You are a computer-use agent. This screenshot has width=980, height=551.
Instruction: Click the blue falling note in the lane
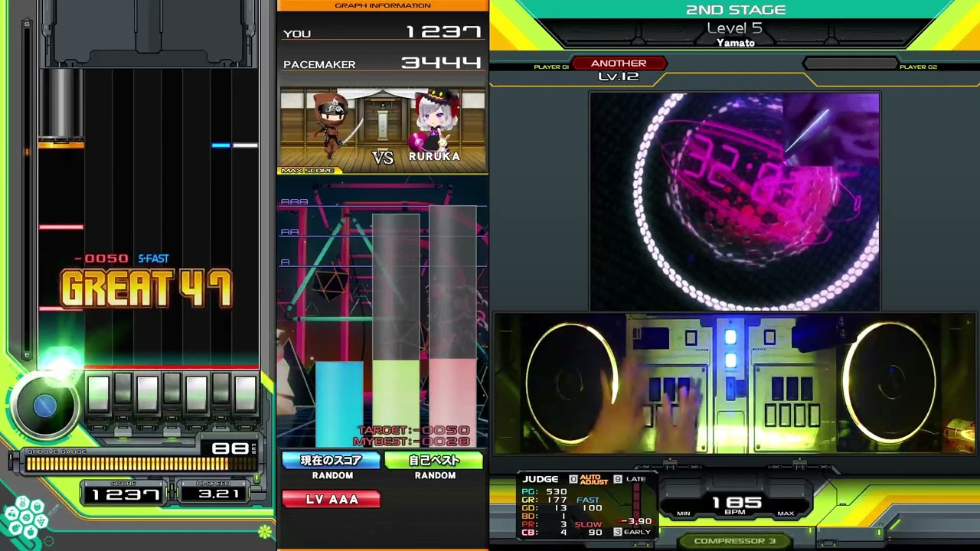pyautogui.click(x=220, y=145)
